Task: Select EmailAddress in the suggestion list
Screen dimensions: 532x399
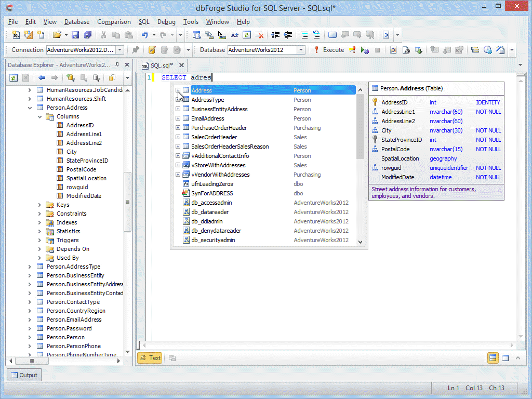Action: coord(208,118)
